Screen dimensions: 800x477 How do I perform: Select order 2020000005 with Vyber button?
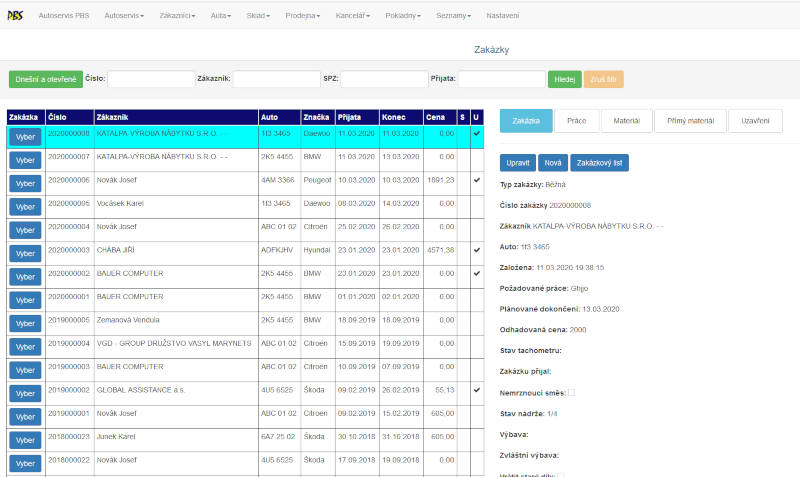[x=25, y=207]
